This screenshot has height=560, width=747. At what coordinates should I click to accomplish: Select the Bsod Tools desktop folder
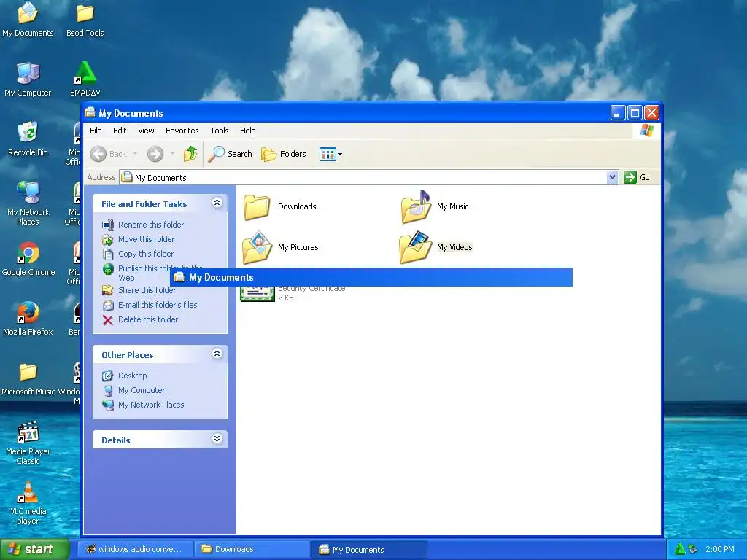pyautogui.click(x=85, y=20)
